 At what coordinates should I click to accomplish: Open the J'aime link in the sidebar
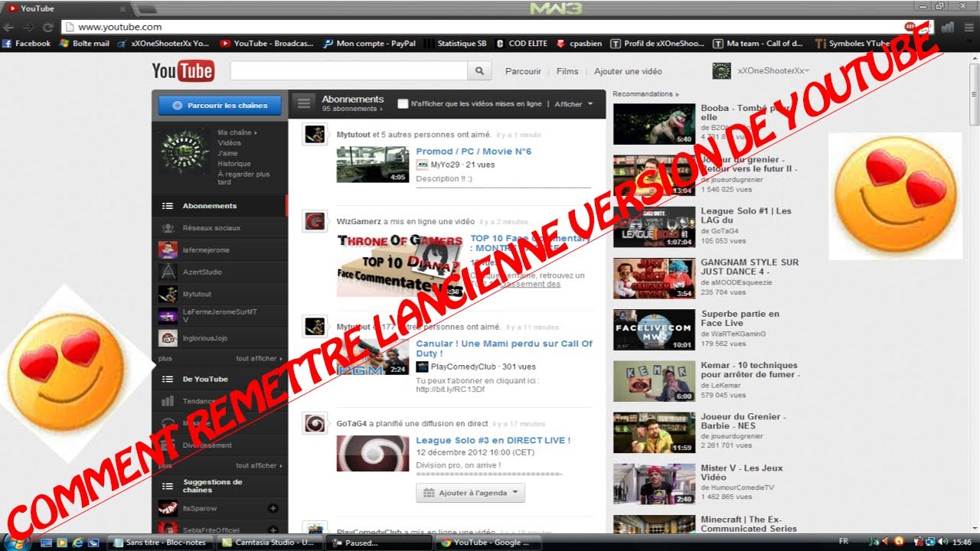coord(227,153)
